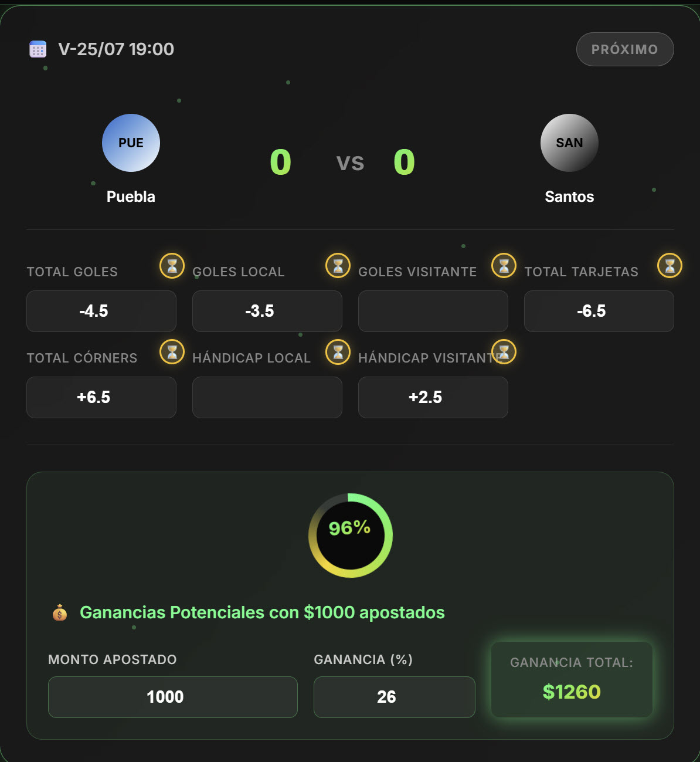Select the Santos SAN team badge
Viewport: 700px width, 762px height.
click(x=569, y=143)
